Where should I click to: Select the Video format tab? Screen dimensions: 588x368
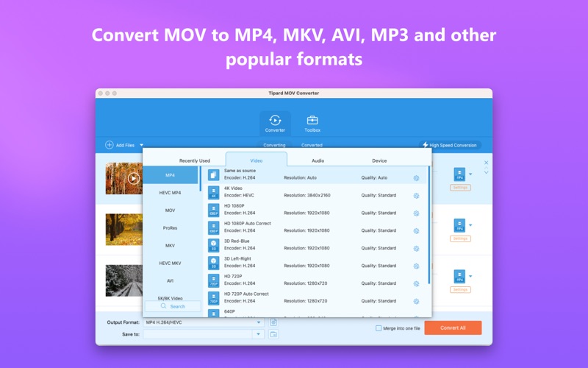(256, 160)
